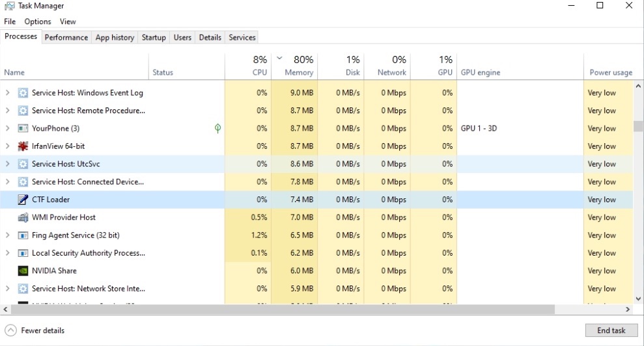Click the green leaf status icon for YourPhone
Viewport: 644px width, 346px height.
pos(217,129)
